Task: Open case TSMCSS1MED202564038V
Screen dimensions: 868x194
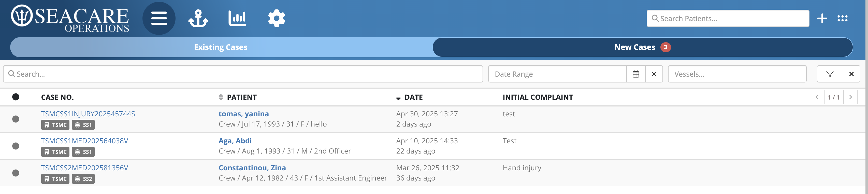Action: point(84,141)
